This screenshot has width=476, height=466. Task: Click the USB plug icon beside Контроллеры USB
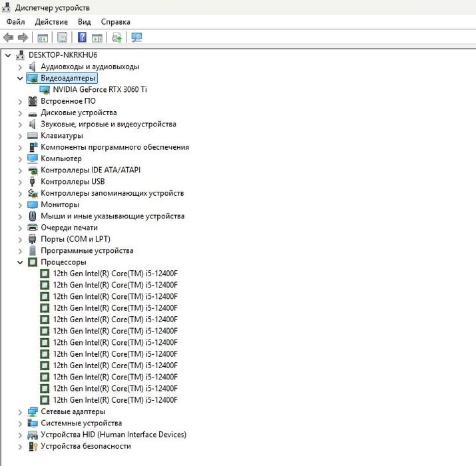point(32,182)
